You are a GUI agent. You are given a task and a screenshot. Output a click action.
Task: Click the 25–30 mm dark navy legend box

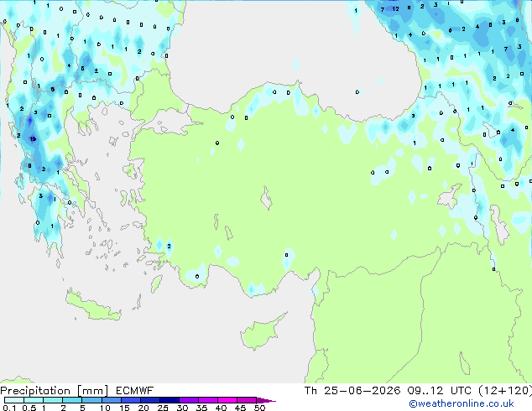tap(170, 400)
